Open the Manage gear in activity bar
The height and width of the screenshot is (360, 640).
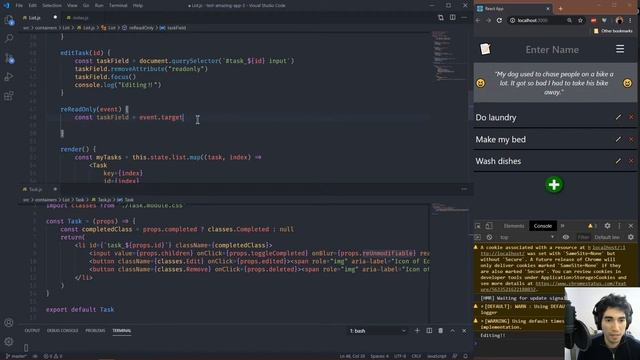click(x=9, y=341)
